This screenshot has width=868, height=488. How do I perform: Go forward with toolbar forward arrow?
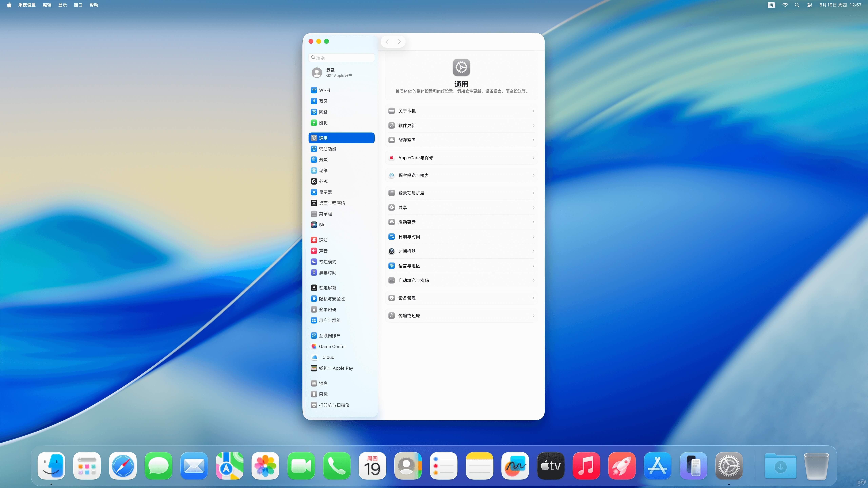pyautogui.click(x=399, y=42)
